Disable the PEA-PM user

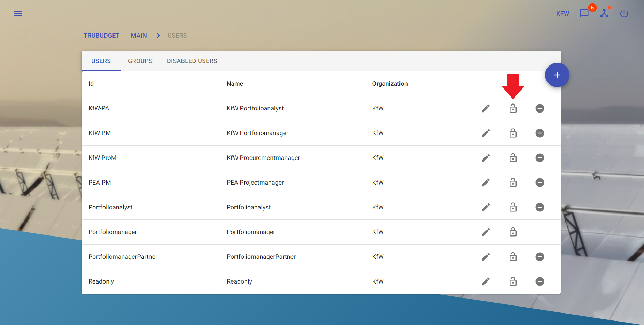(540, 183)
